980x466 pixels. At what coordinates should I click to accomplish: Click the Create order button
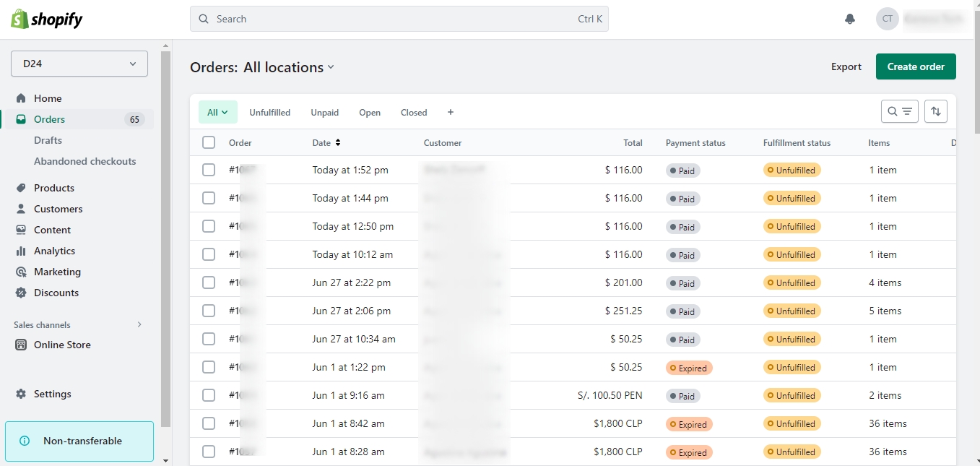pos(915,66)
